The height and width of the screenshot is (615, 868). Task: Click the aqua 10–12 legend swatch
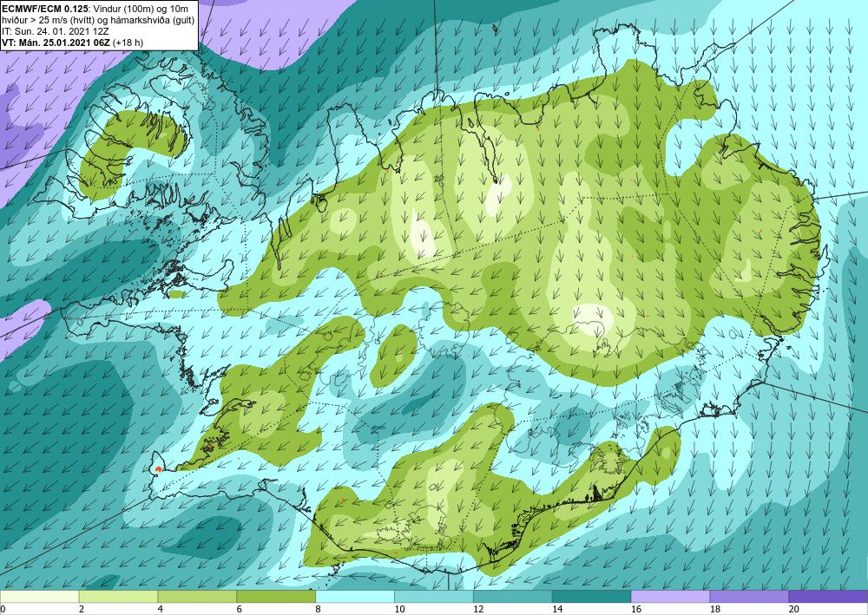tap(434, 597)
